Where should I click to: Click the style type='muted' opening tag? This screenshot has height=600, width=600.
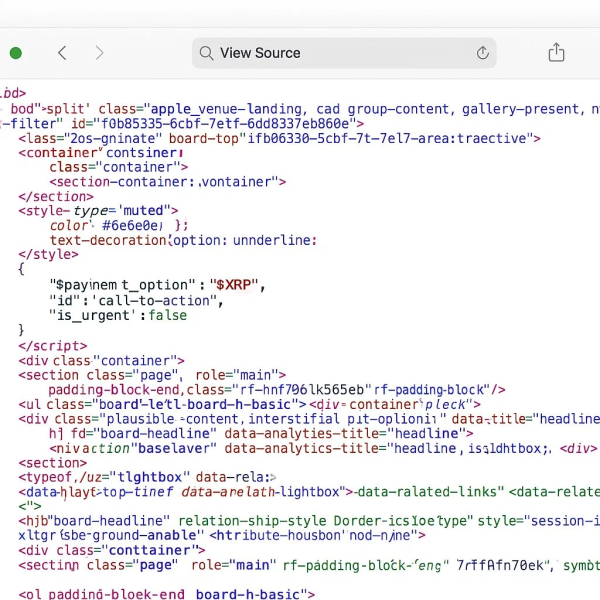pos(98,211)
